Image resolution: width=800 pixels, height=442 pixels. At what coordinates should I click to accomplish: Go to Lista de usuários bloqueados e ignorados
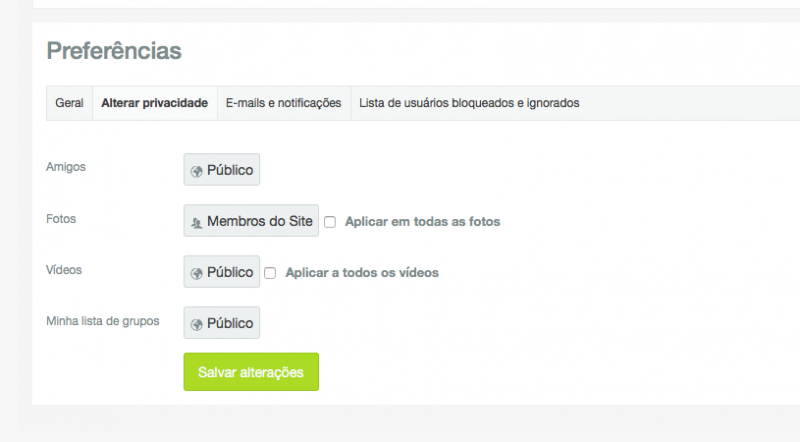(x=469, y=103)
